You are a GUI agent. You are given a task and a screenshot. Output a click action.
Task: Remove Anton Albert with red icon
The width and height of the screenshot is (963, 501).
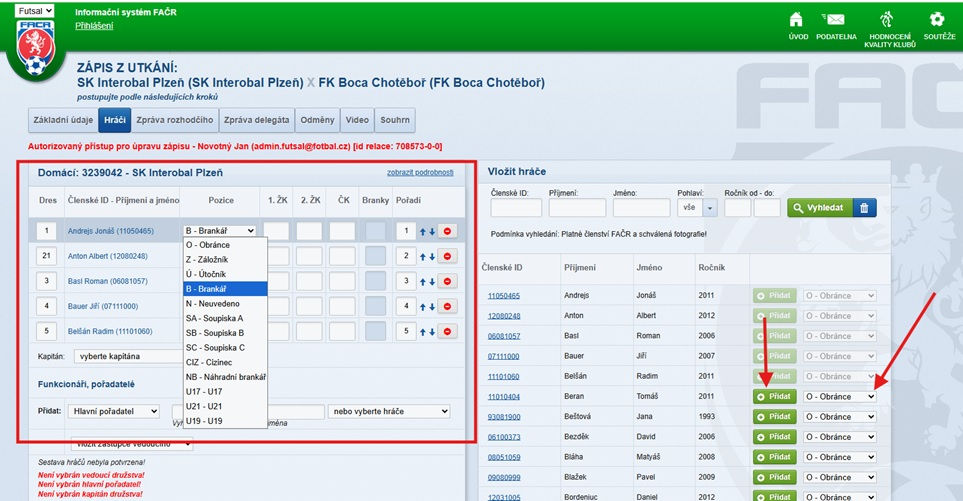[447, 256]
